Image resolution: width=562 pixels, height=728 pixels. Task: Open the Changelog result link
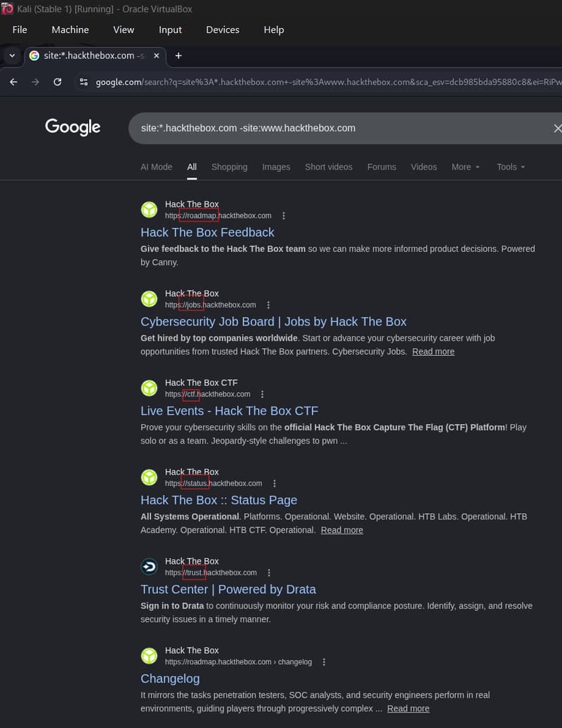[170, 679]
